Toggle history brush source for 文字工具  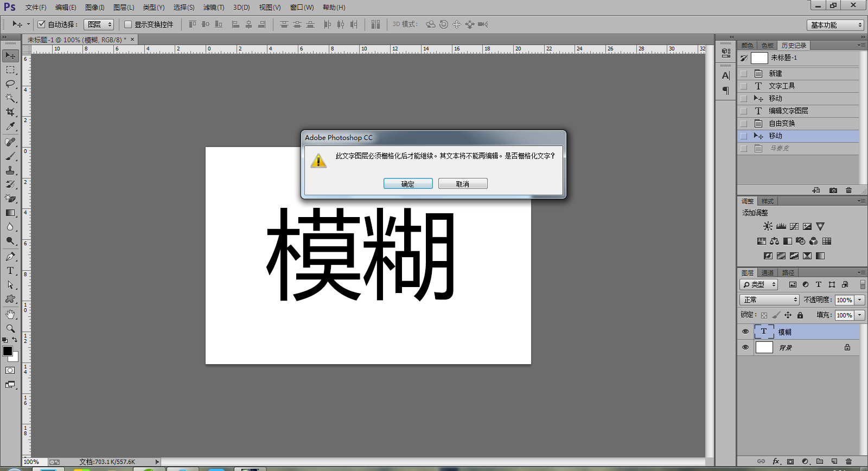coord(744,86)
